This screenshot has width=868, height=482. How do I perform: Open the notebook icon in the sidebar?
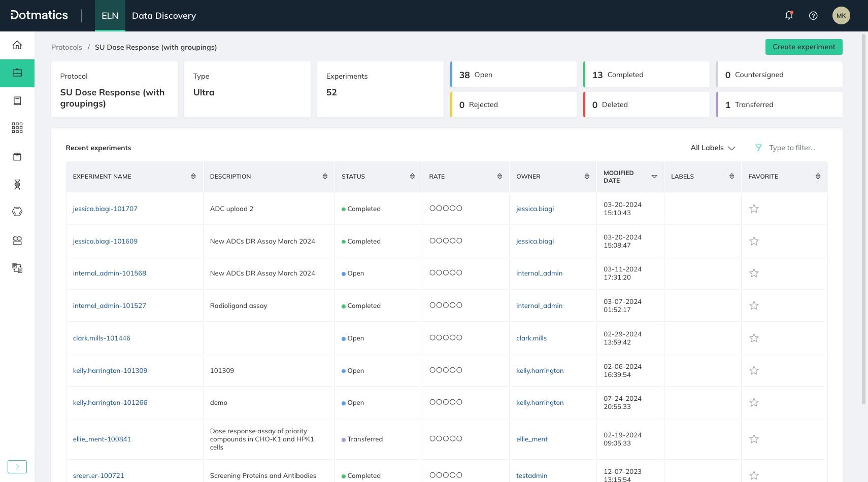coord(17,101)
